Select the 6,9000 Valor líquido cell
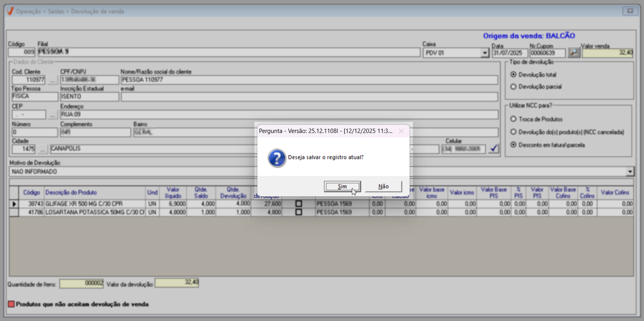This screenshot has width=644, height=321. 173,204
